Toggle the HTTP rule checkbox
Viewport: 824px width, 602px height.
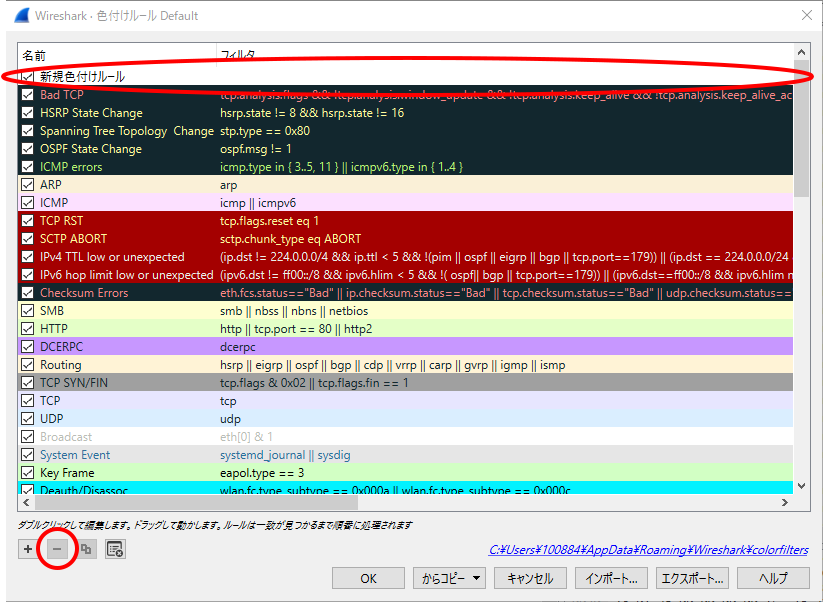pos(28,329)
